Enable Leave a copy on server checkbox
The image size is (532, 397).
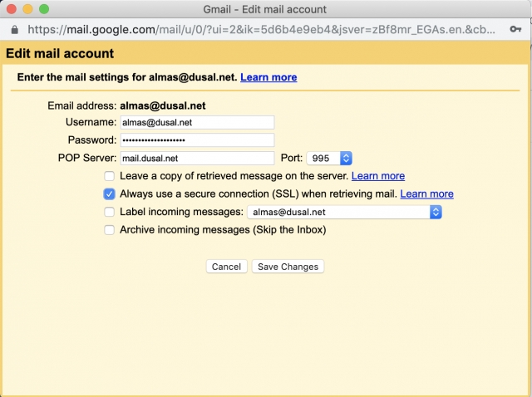[109, 176]
